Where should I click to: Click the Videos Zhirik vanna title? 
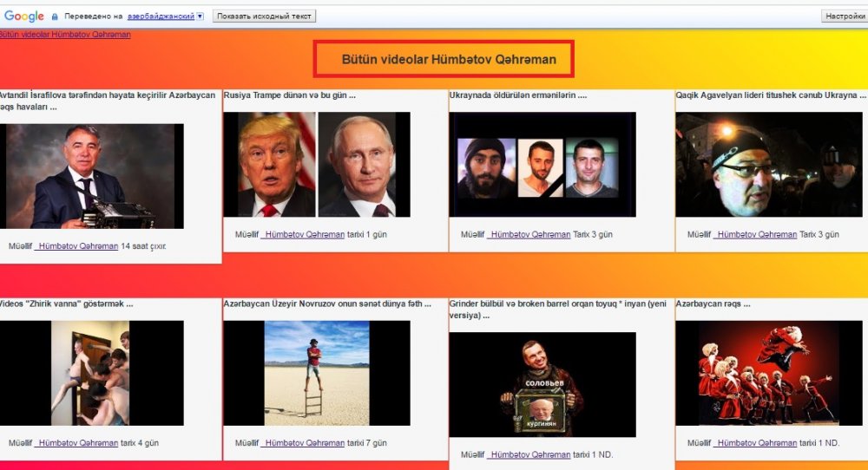pyautogui.click(x=67, y=304)
